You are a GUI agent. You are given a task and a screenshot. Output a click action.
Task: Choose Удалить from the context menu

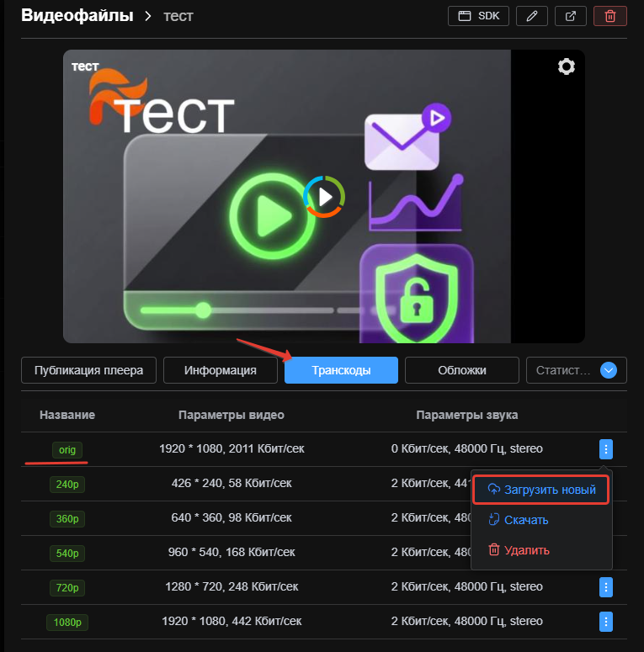pyautogui.click(x=540, y=550)
